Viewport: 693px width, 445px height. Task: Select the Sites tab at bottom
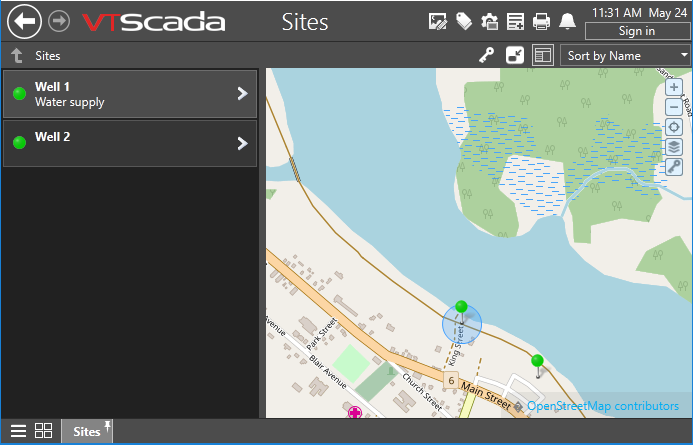click(87, 431)
